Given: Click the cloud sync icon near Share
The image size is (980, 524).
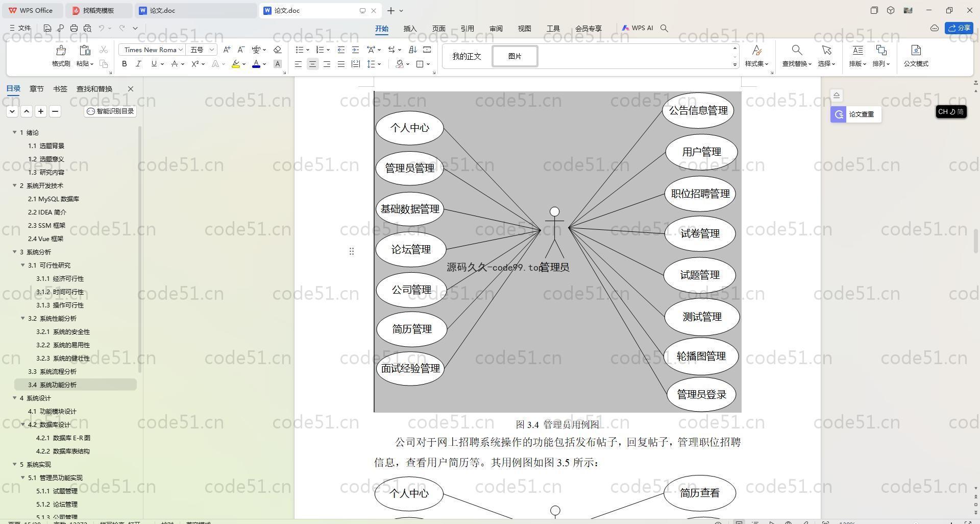Looking at the screenshot, I should point(935,28).
